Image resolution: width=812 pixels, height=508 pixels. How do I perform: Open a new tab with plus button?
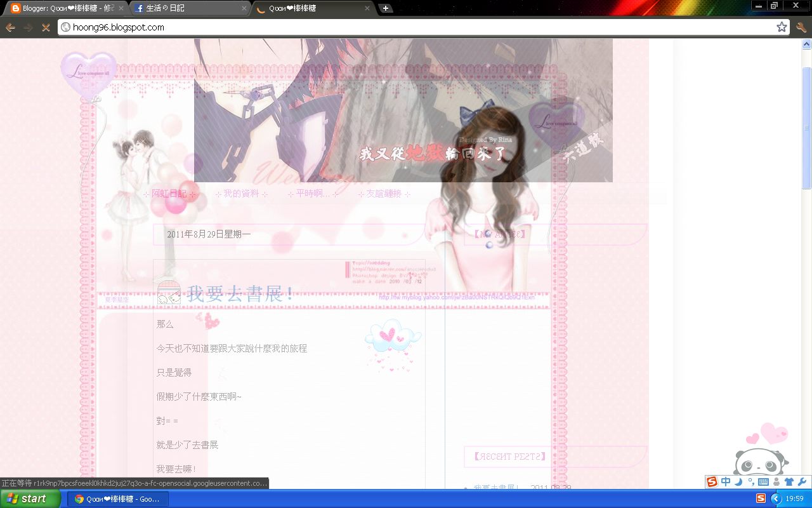click(385, 8)
